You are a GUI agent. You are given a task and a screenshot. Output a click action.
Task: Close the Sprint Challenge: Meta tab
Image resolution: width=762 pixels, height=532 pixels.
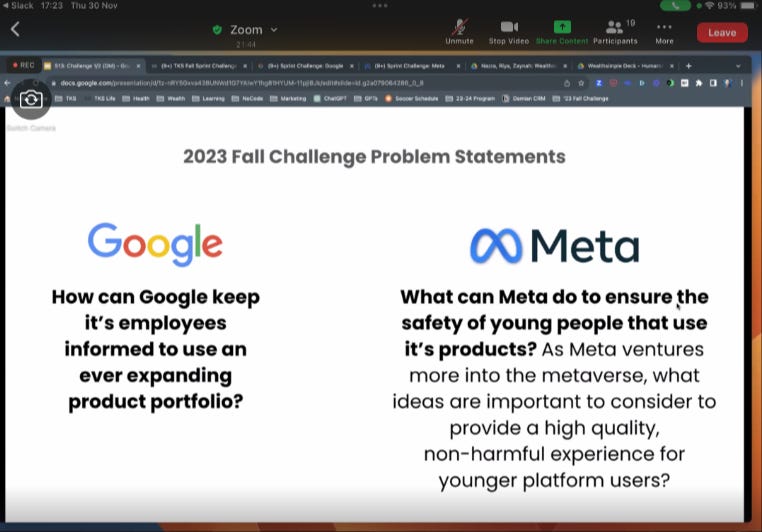point(458,66)
